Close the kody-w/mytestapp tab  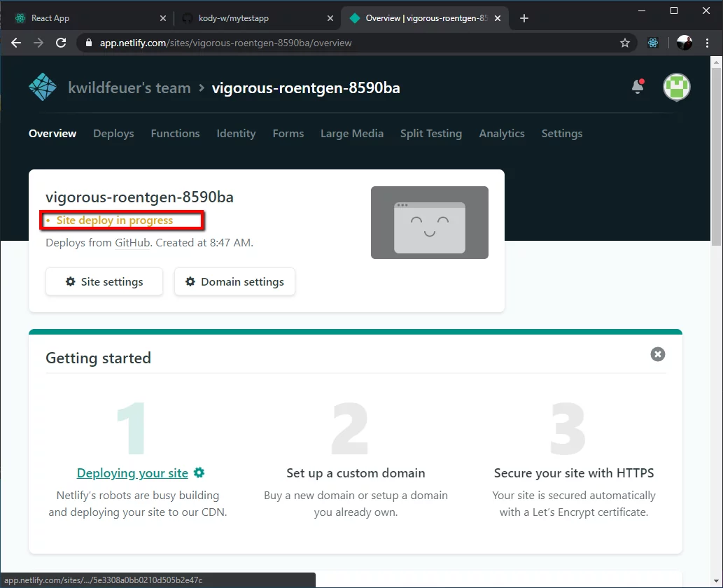pos(330,18)
